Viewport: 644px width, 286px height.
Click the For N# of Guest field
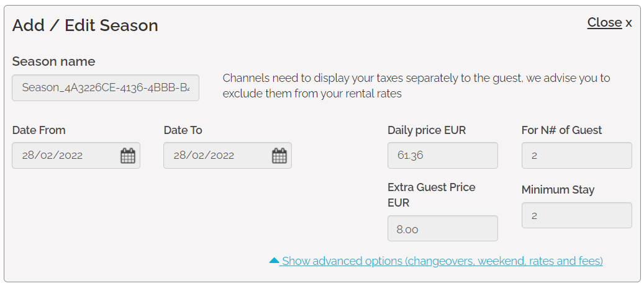(x=576, y=156)
